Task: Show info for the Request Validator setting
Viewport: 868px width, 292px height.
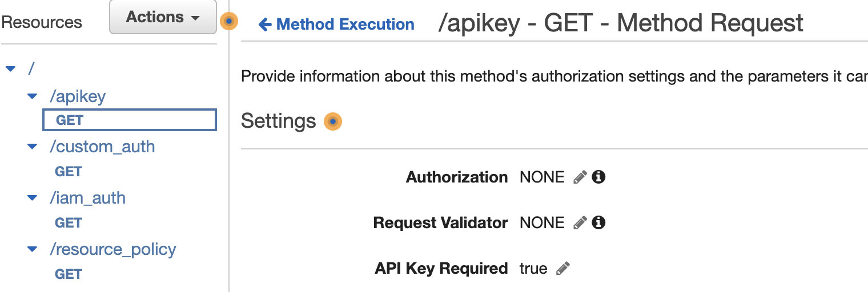Action: pos(598,223)
